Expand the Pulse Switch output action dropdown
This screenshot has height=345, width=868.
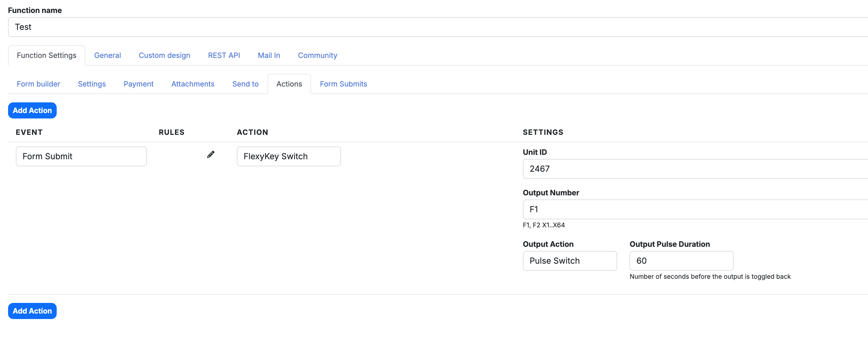point(569,261)
